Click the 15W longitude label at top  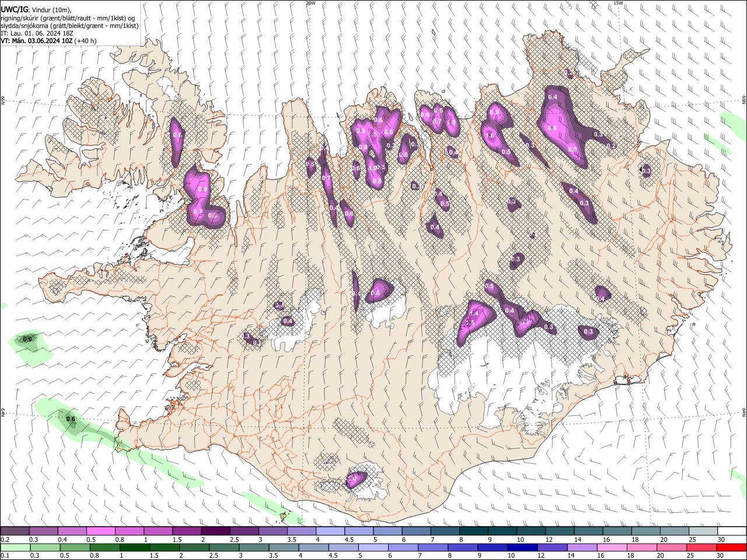tap(618, 3)
